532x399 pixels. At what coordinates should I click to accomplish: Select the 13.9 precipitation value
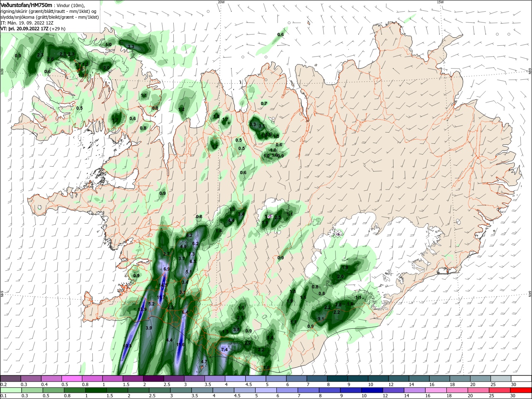click(143, 309)
